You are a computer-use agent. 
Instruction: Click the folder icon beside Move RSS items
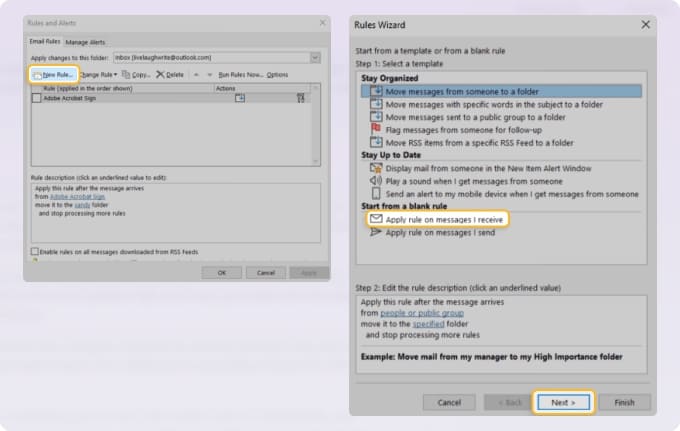point(376,142)
